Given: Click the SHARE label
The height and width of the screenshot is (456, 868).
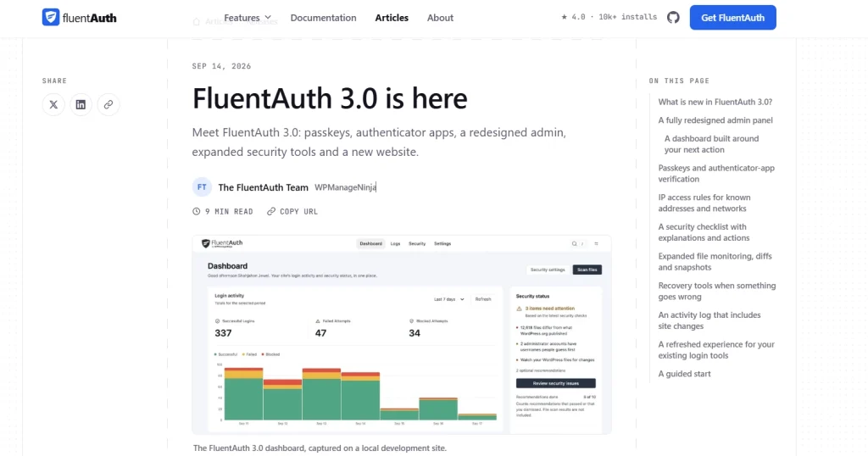Looking at the screenshot, I should pos(54,81).
